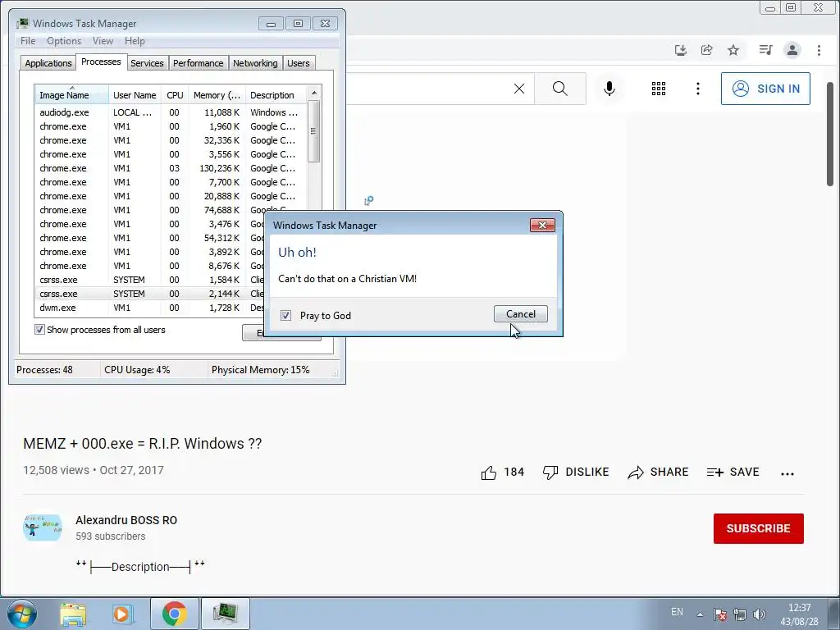Clear the YouTube search box with X
This screenshot has width=840, height=630.
[519, 89]
